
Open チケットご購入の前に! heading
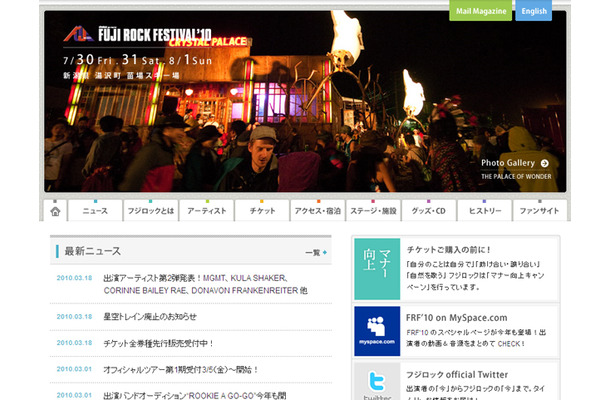[449, 250]
